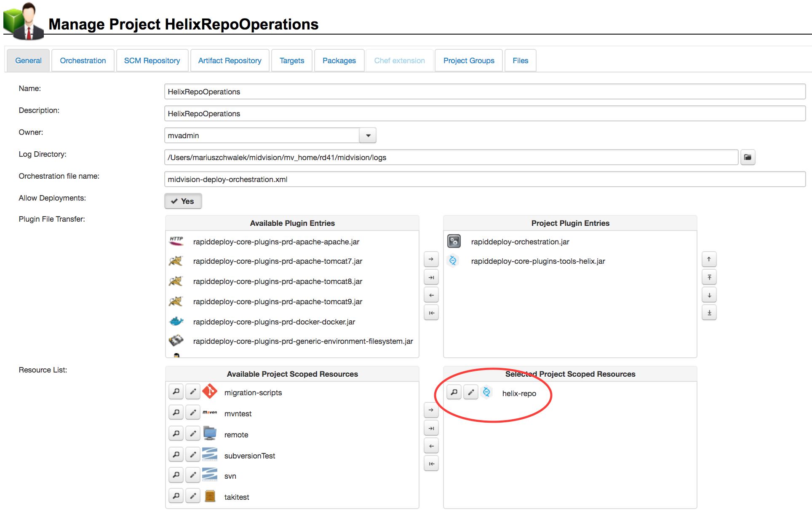Open the Packages tab
Image resolution: width=812 pixels, height=520 pixels.
pos(339,60)
